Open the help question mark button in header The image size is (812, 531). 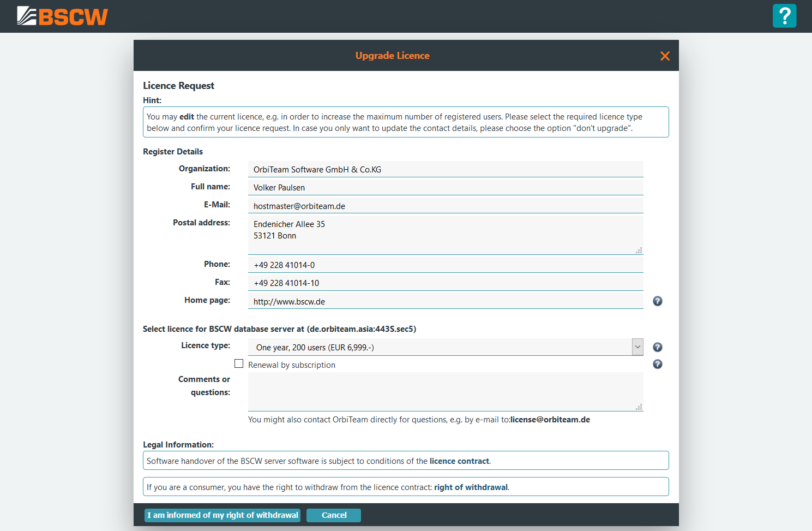point(784,16)
